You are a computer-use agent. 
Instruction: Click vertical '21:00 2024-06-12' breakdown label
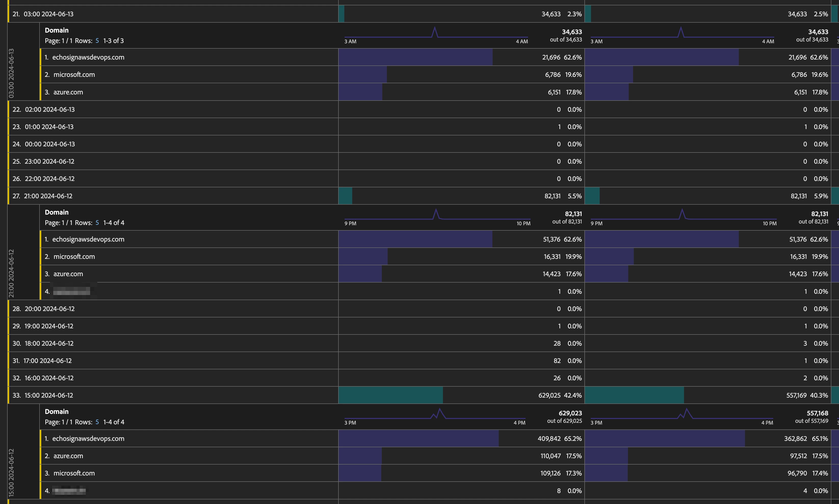(x=11, y=273)
